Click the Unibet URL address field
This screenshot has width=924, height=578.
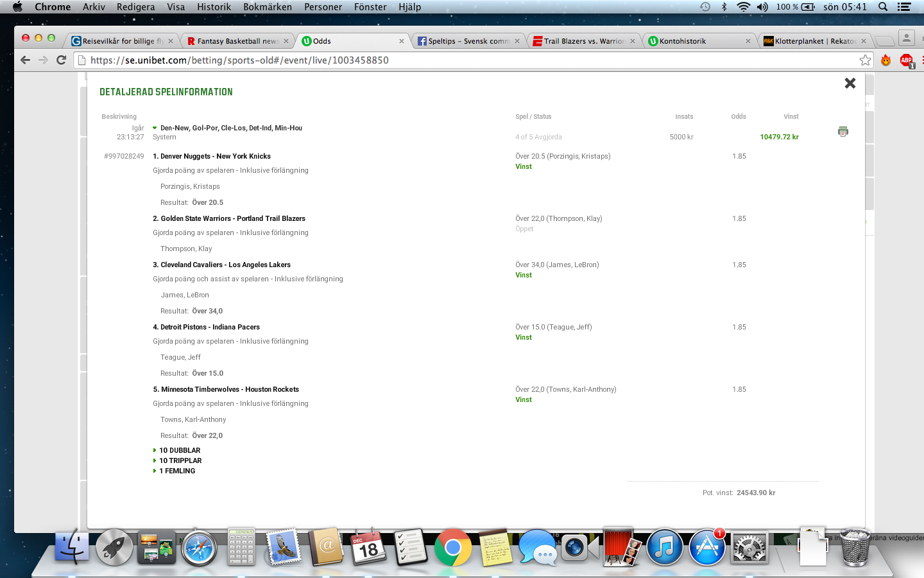pos(474,60)
